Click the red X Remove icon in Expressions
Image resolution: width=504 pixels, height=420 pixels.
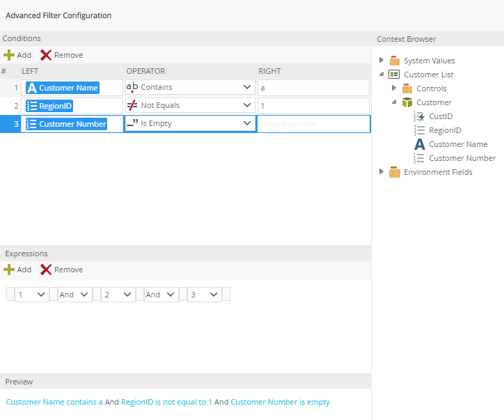pos(46,270)
